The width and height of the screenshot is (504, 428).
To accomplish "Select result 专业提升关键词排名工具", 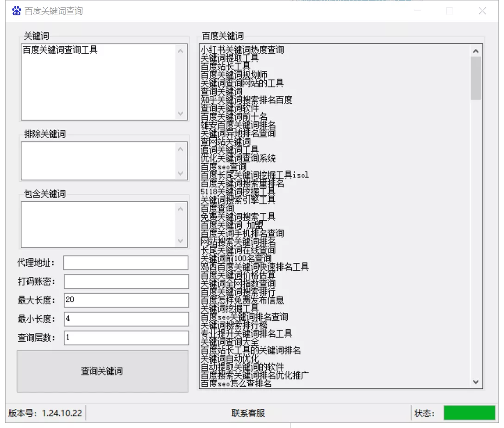I will (x=246, y=334).
